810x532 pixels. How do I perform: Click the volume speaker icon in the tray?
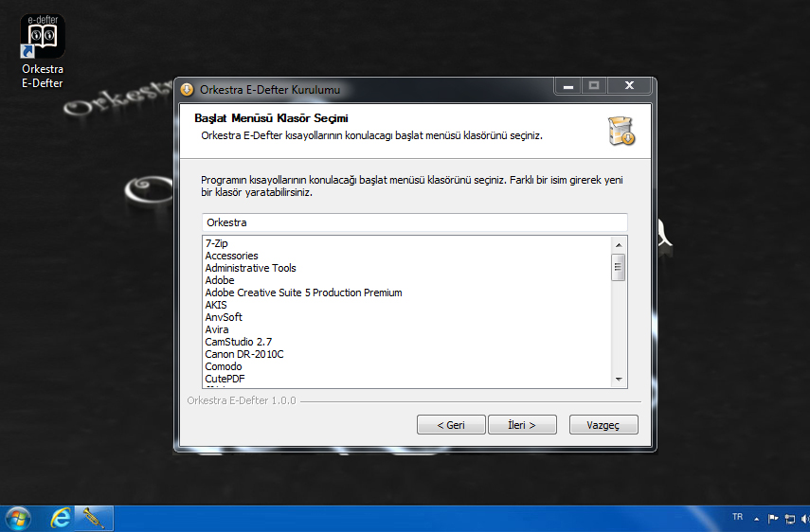(x=804, y=519)
